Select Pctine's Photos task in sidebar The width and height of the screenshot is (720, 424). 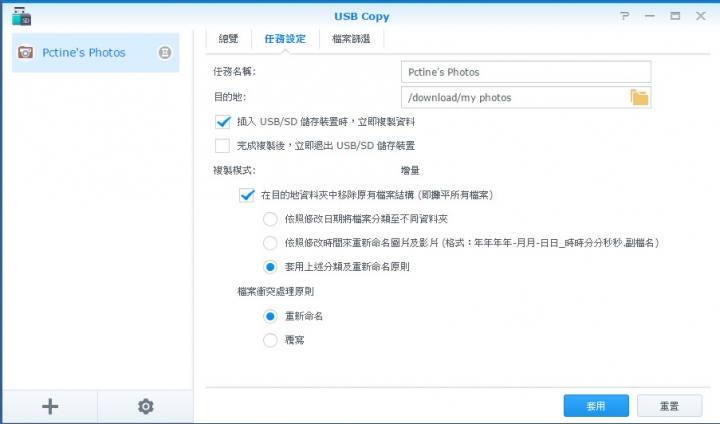pos(96,52)
